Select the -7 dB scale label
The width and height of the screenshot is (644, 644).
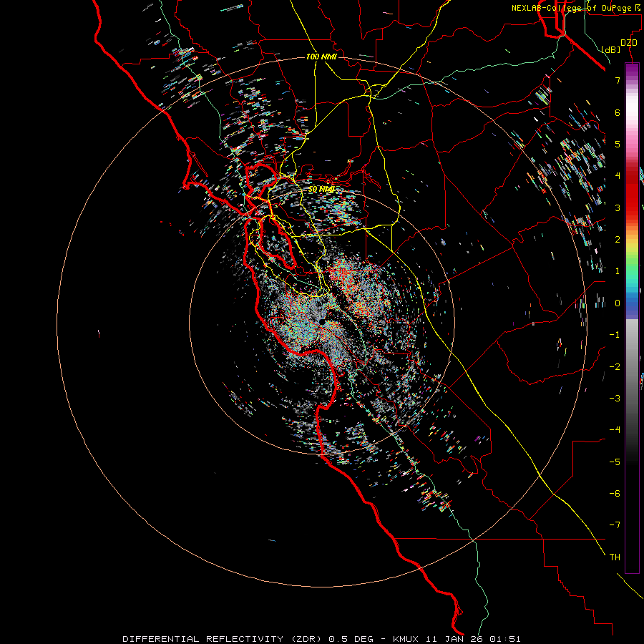(615, 525)
